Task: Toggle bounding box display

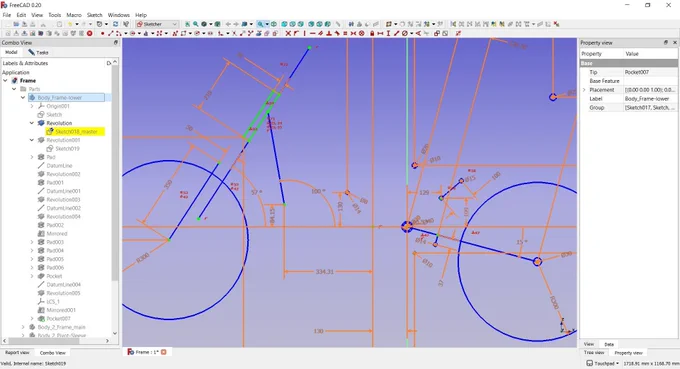Action: [217, 24]
